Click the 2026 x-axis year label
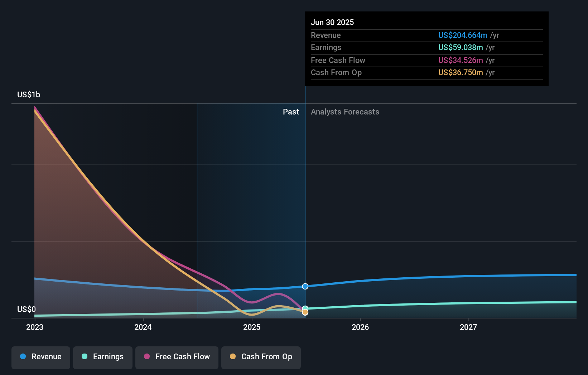The height and width of the screenshot is (375, 588). tap(360, 327)
